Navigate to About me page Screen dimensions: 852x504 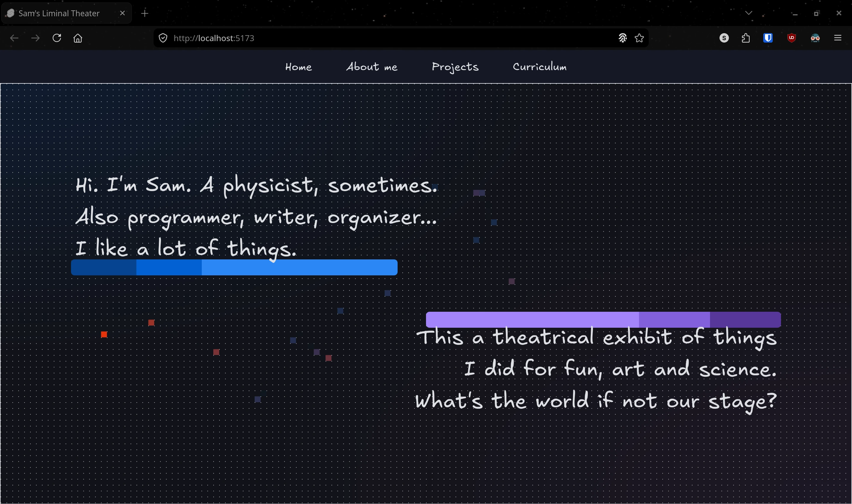tap(372, 67)
